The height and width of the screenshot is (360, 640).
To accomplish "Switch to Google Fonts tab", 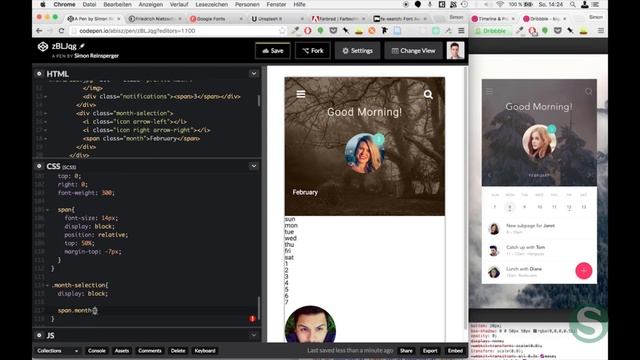I will tap(216, 19).
